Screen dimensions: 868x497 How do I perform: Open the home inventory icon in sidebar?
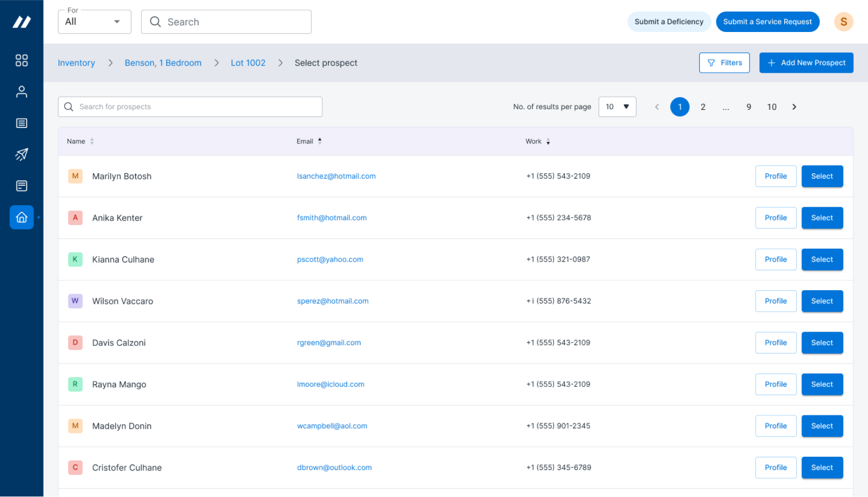[21, 217]
